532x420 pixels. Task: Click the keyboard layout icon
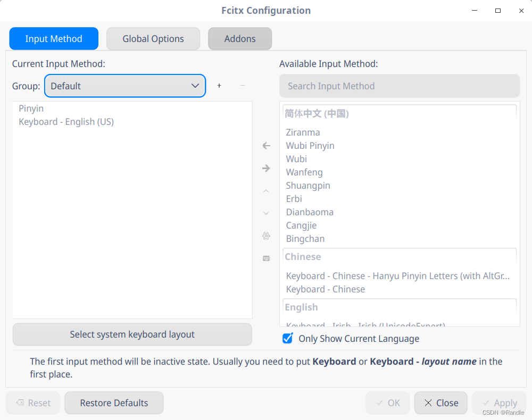(x=267, y=258)
